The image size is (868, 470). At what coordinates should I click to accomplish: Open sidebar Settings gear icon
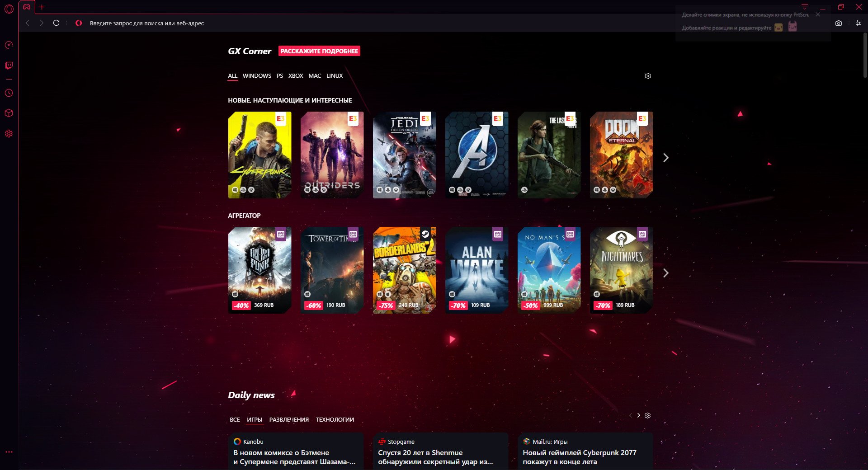tap(9, 134)
